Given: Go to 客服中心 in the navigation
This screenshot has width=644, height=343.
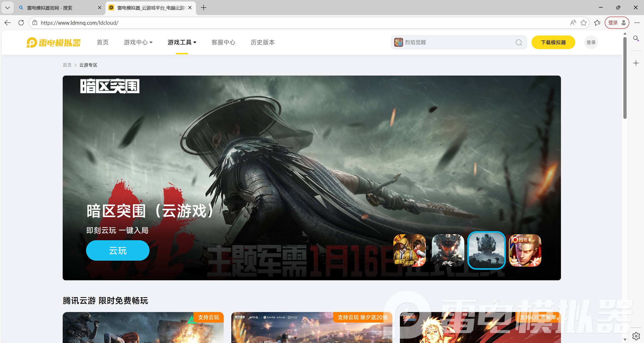Looking at the screenshot, I should tap(223, 42).
